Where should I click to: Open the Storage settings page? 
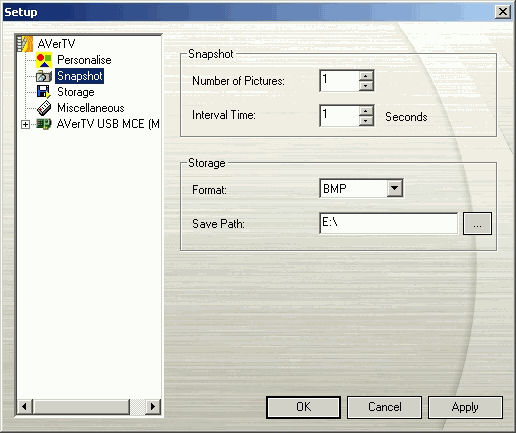click(x=76, y=92)
